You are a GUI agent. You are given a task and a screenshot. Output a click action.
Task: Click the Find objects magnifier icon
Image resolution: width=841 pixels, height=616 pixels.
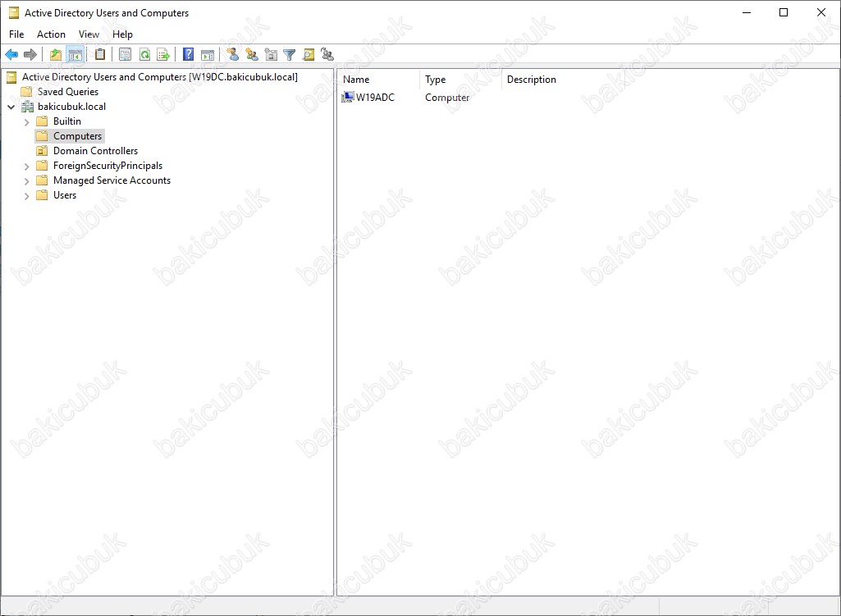(309, 54)
